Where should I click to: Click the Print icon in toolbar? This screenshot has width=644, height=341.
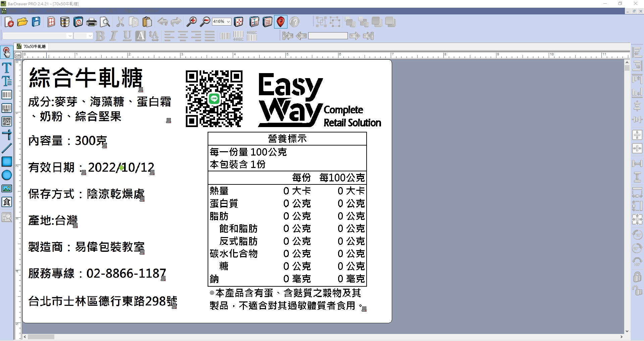click(91, 22)
